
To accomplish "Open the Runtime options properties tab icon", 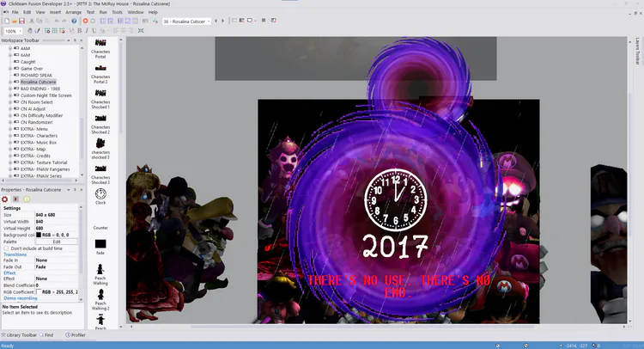I will tap(15, 199).
